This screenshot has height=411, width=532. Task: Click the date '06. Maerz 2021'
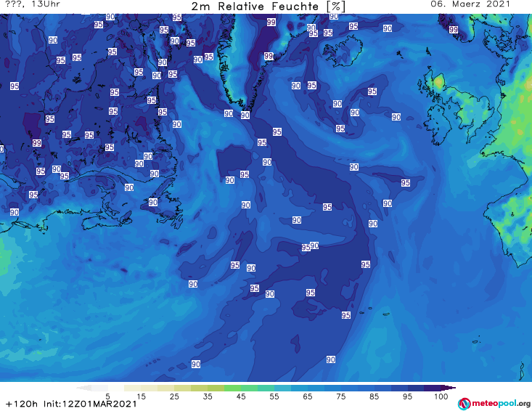[470, 4]
